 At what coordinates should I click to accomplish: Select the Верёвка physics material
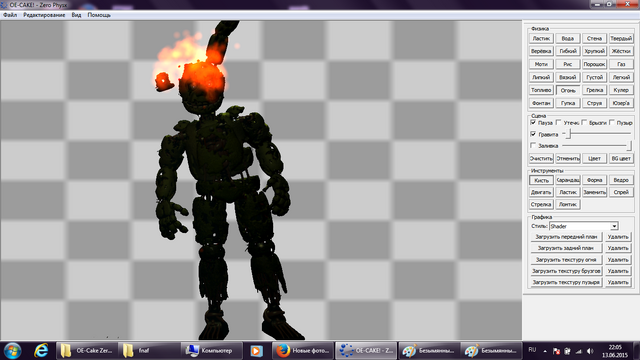541,51
